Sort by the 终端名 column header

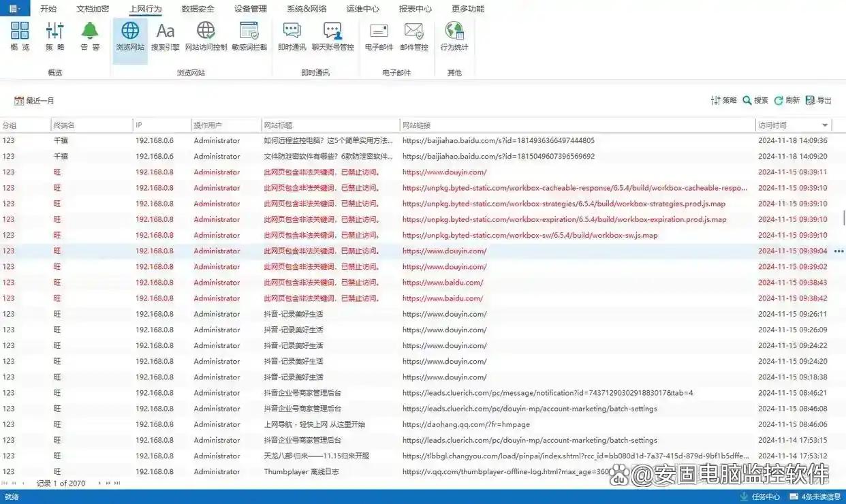point(92,125)
